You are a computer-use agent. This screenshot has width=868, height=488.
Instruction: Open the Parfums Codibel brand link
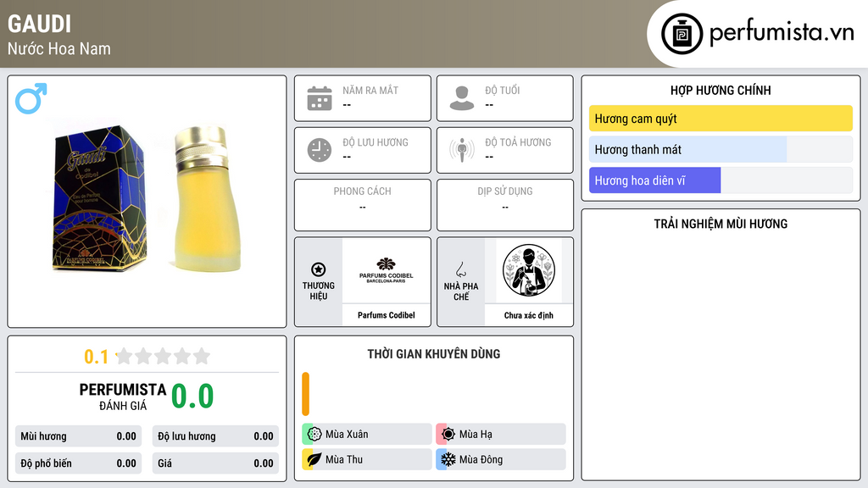point(387,315)
